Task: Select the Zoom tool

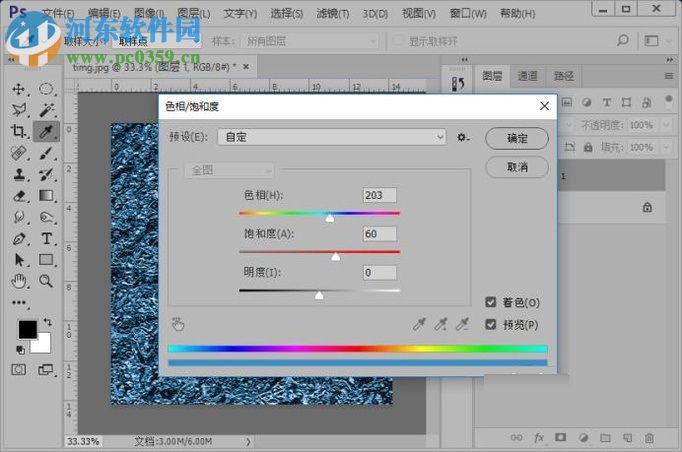Action: pos(46,281)
